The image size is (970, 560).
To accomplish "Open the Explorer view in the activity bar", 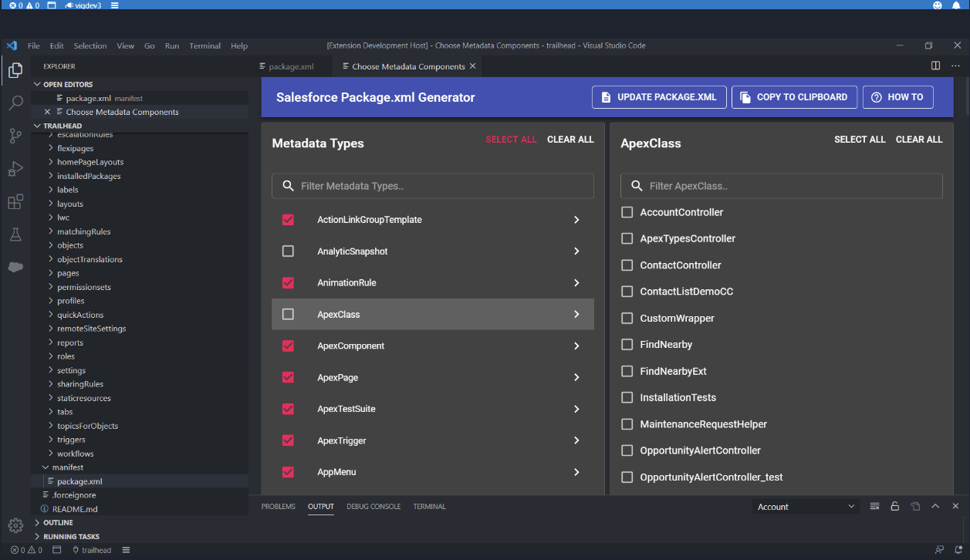I will (x=15, y=70).
